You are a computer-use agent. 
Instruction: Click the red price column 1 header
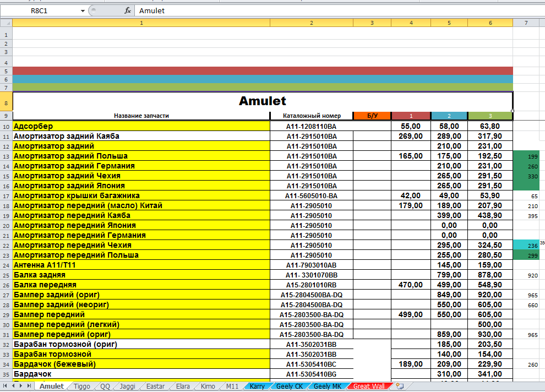(x=411, y=116)
